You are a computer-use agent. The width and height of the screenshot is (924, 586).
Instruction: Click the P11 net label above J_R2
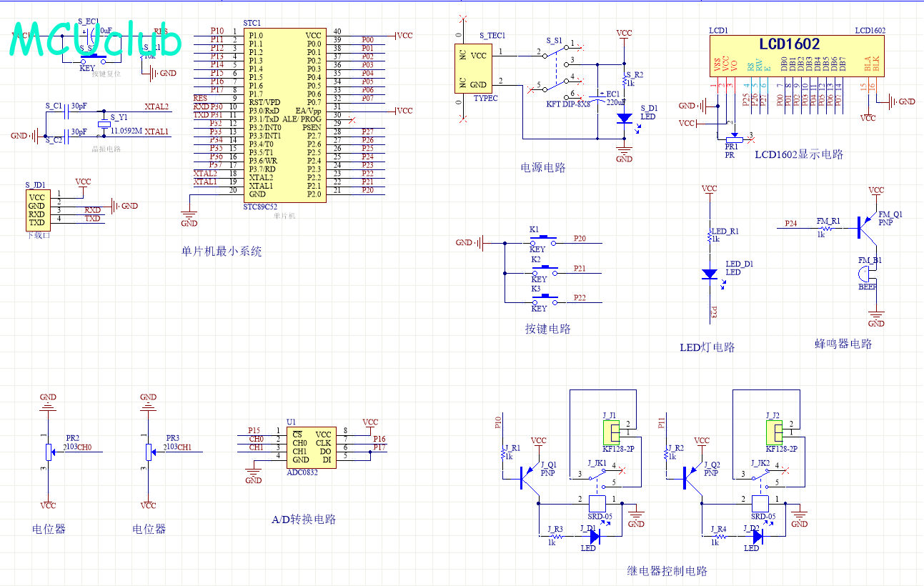(x=660, y=422)
